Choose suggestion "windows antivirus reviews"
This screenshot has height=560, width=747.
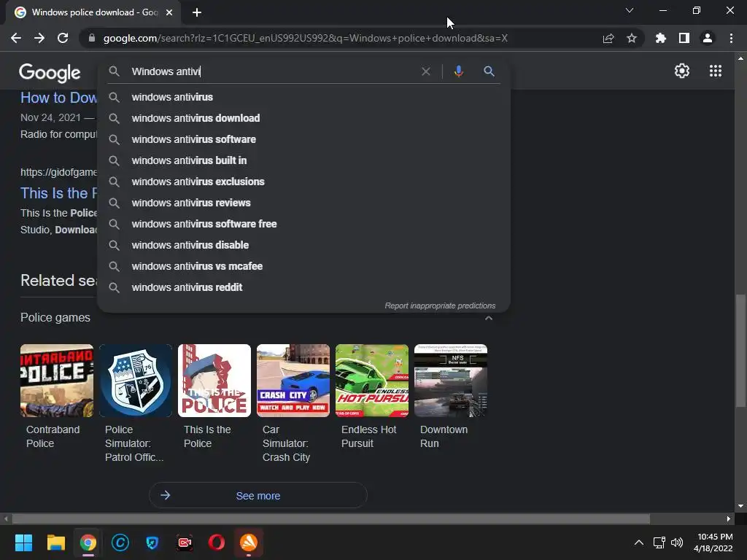[303, 203]
